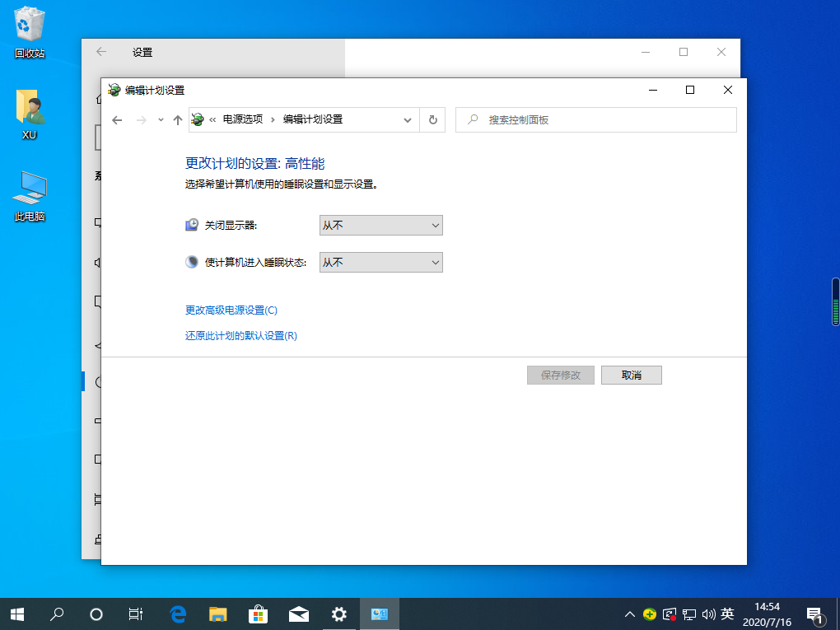The width and height of the screenshot is (840, 630).
Task: Open the 回收站 desktop icon
Action: [30, 33]
